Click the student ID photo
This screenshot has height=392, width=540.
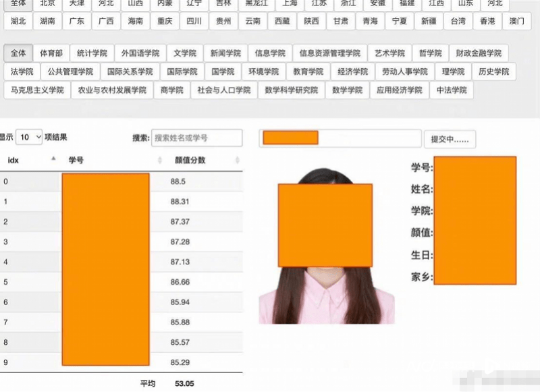326,246
